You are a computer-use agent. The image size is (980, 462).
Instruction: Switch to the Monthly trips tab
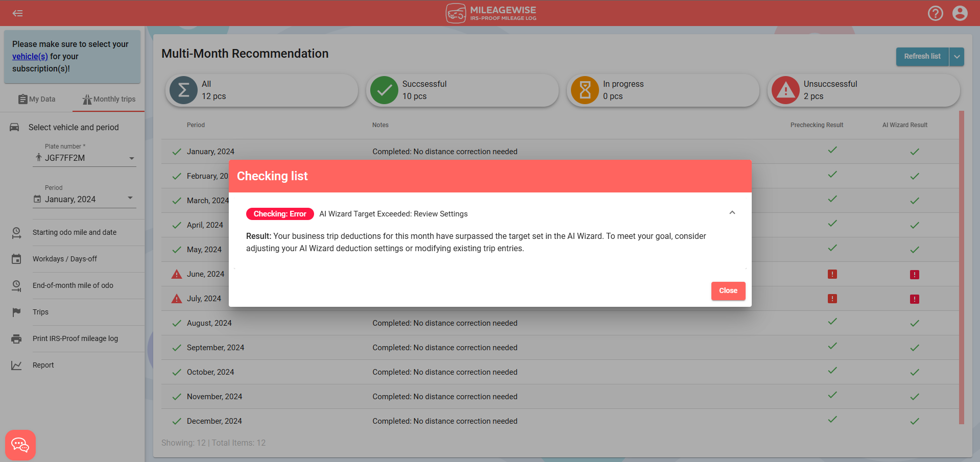tap(109, 99)
